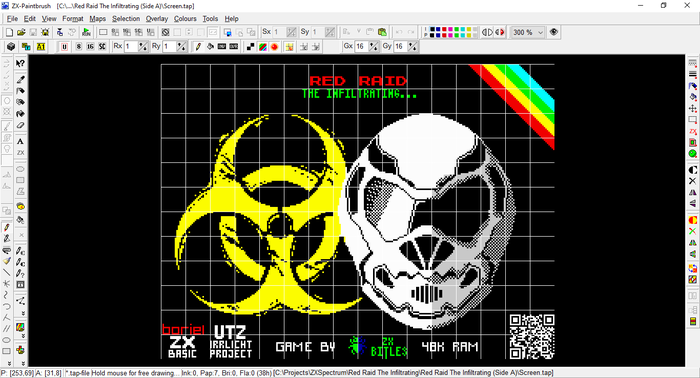
Task: Click the Gx grid width input field
Action: pyautogui.click(x=361, y=46)
